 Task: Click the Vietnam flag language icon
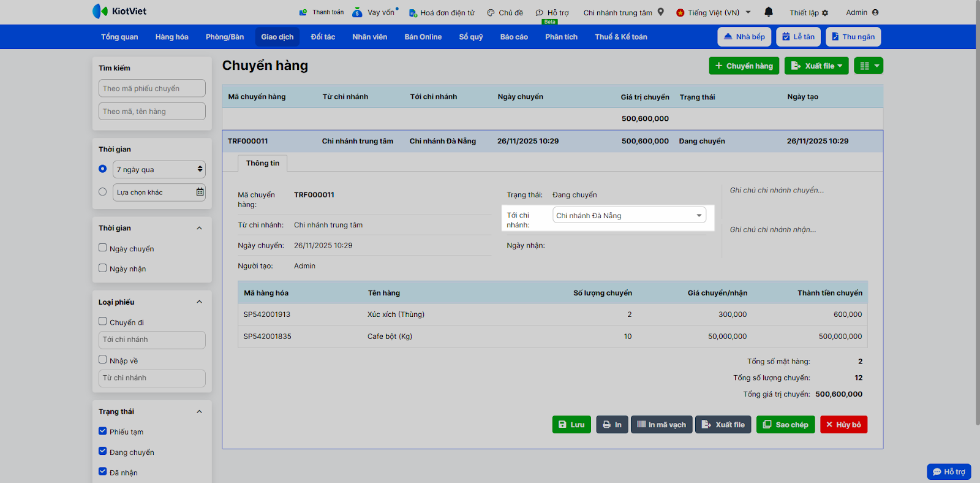tap(680, 12)
